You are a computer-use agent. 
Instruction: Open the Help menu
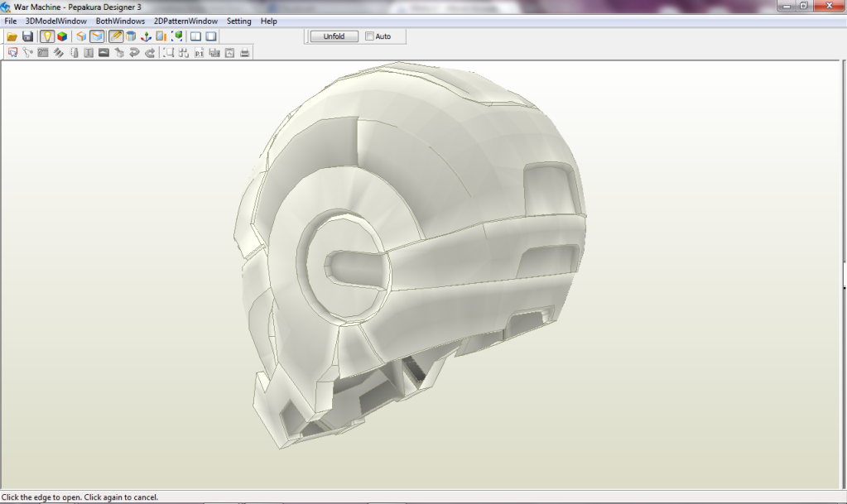point(268,21)
